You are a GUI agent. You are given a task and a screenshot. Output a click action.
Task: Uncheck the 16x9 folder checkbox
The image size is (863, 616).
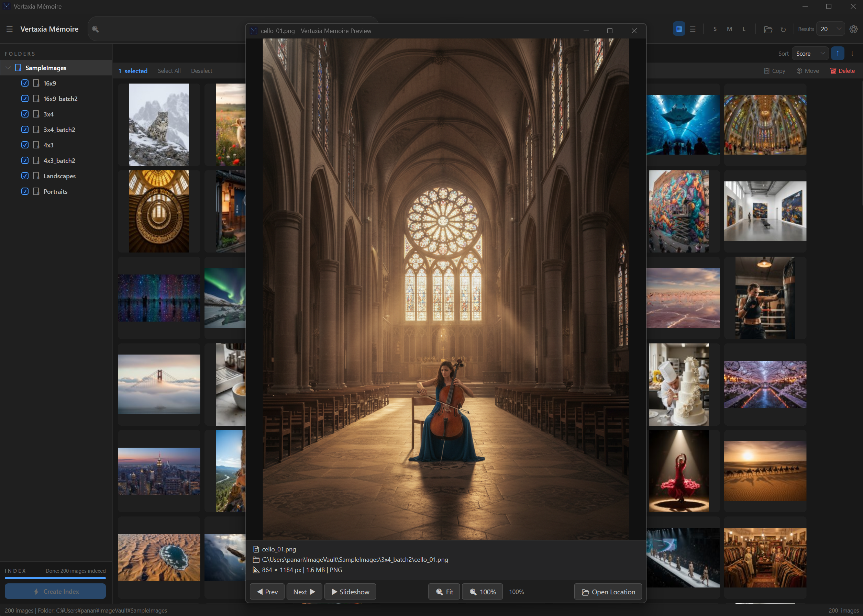pos(25,83)
